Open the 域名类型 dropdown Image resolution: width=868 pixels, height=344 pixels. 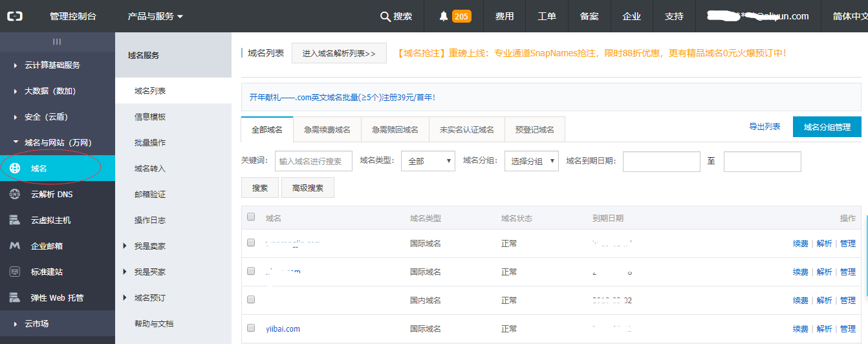tap(428, 161)
